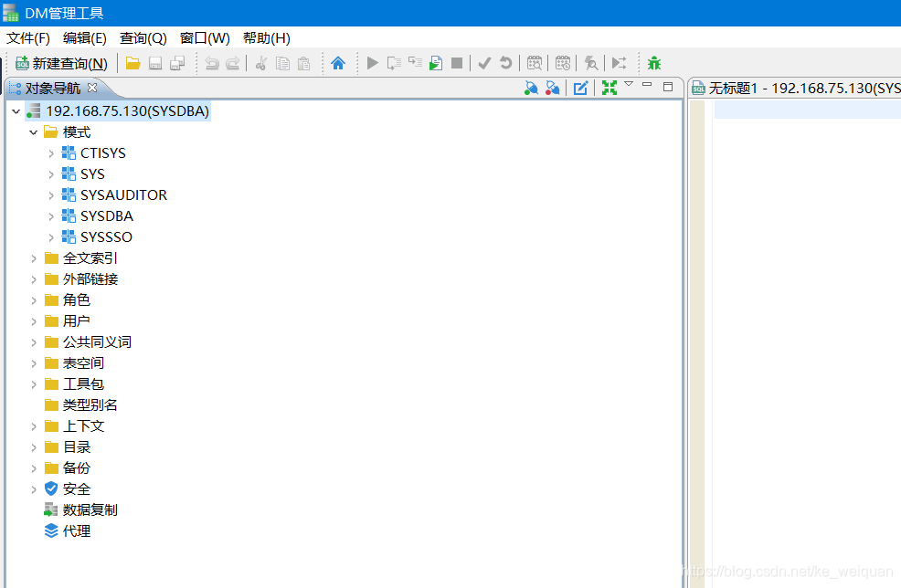The width and height of the screenshot is (901, 588).
Task: Click the green expand-arrows icon in navigator
Action: point(609,88)
